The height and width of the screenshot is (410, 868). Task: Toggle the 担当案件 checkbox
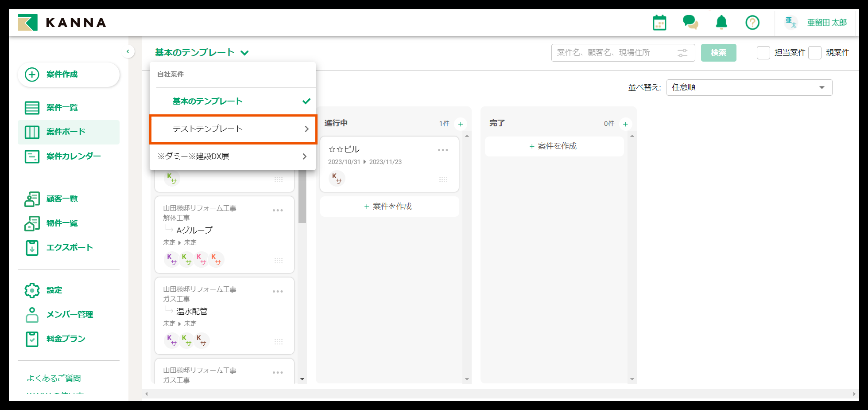(763, 53)
